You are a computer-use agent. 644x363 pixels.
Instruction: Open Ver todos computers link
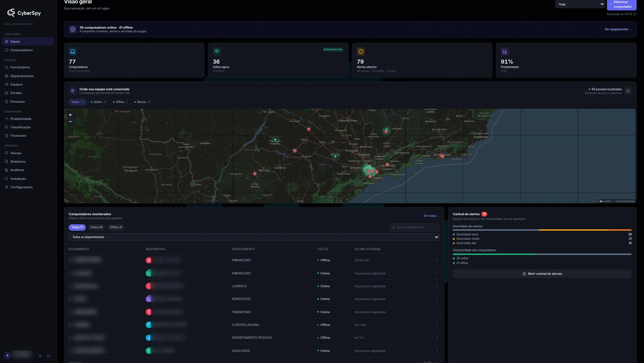click(x=432, y=216)
